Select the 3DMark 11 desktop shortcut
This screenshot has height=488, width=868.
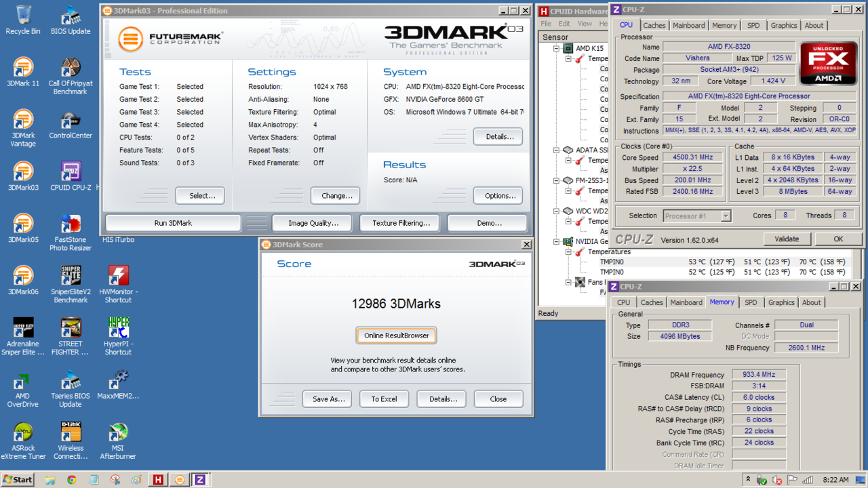[x=23, y=72]
